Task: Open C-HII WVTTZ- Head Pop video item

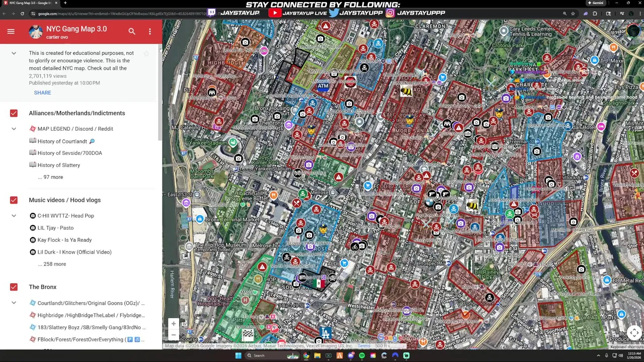Action: [61, 216]
